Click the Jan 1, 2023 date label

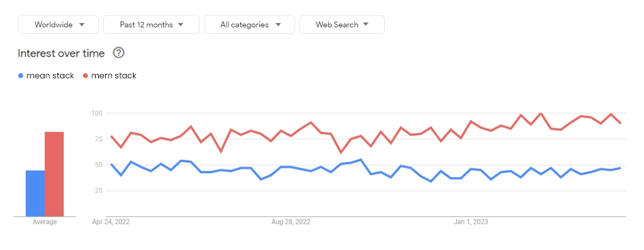[471, 222]
